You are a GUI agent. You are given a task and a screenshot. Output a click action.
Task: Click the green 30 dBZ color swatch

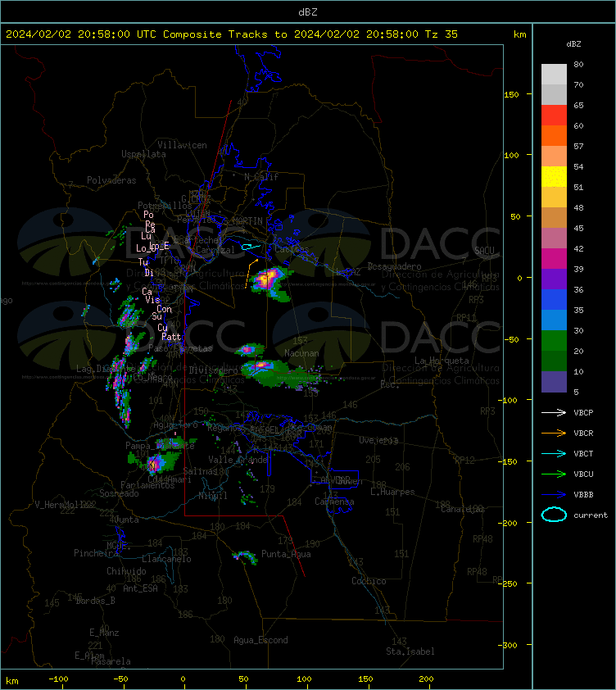554,341
